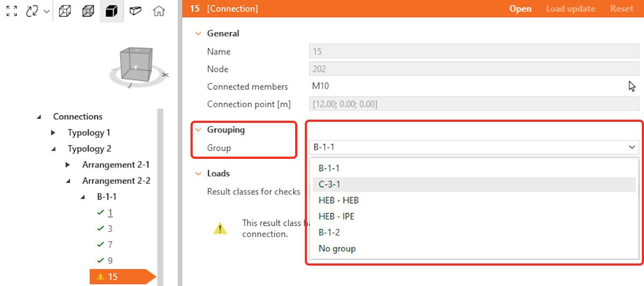The image size is (644, 286).
Task: Select connection 7 in the tree
Action: 109,245
